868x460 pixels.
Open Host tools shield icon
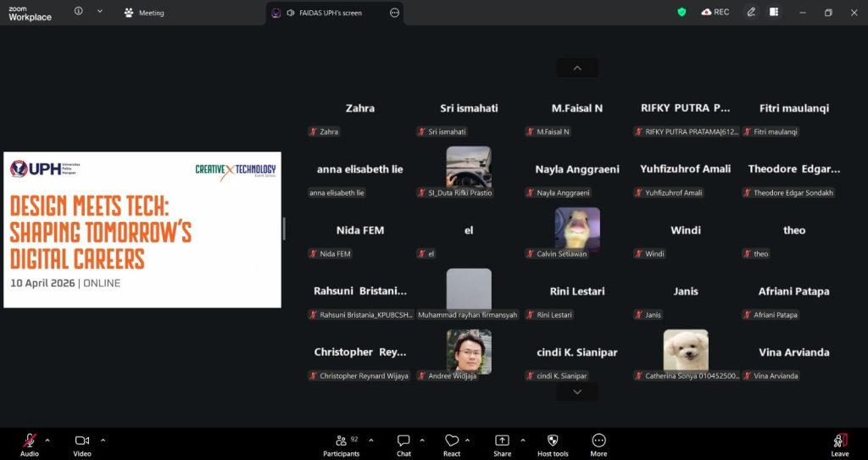tap(553, 441)
